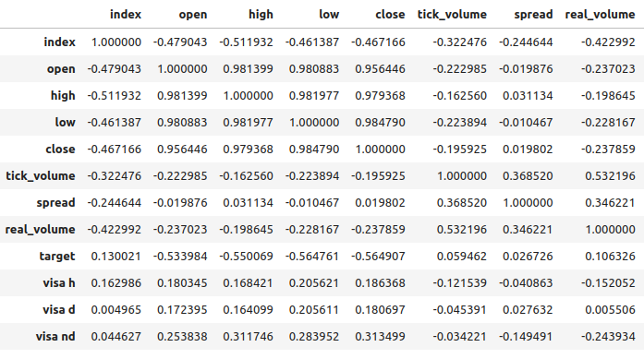Select visa nd open value 0.253838
The height and width of the screenshot is (359, 644).
(x=182, y=337)
